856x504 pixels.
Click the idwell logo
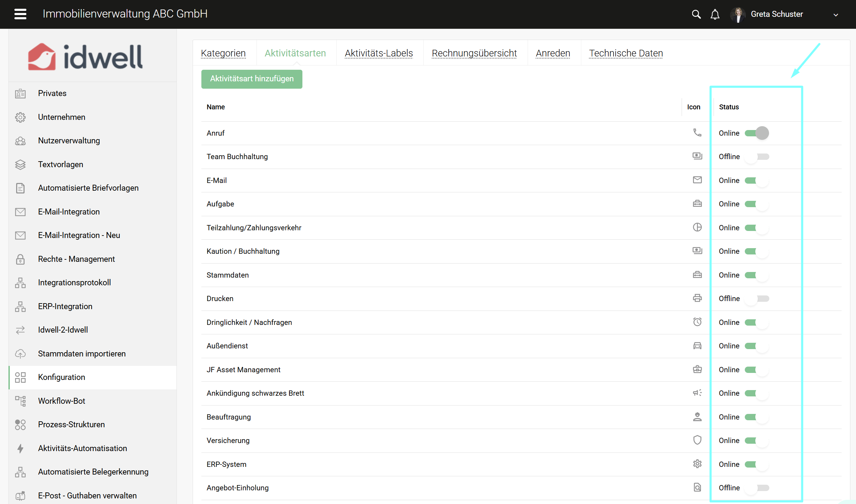click(85, 57)
